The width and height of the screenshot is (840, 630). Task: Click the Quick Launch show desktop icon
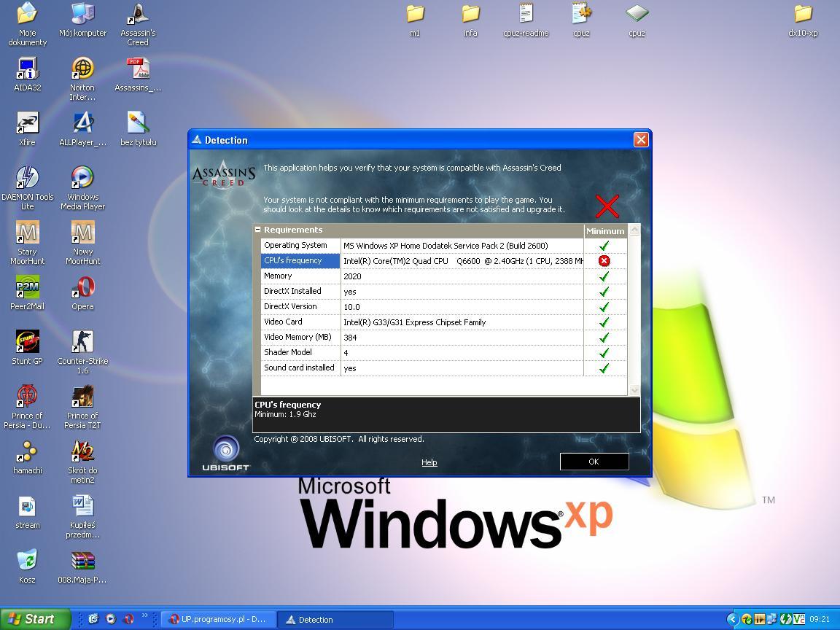pyautogui.click(x=93, y=619)
